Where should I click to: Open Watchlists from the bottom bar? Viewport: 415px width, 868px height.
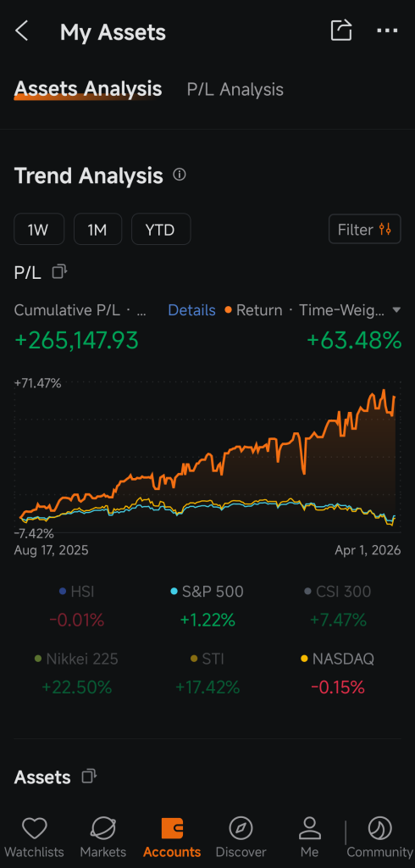tap(35, 838)
